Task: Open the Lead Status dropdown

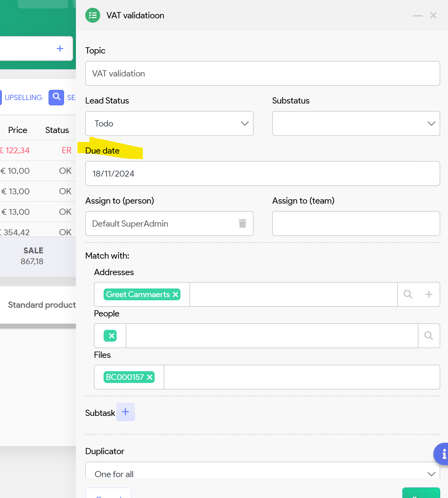Action: (x=169, y=123)
